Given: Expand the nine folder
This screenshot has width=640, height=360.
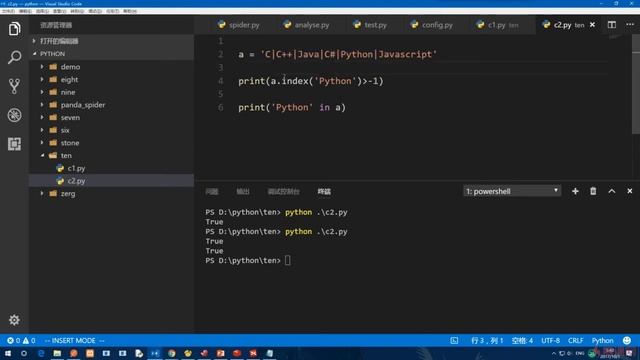Looking at the screenshot, I should pos(42,92).
